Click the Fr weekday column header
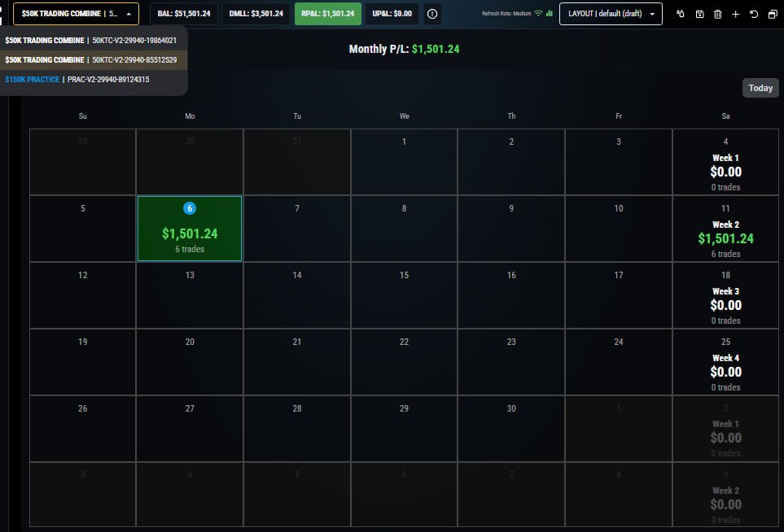The image size is (784, 532). (619, 116)
